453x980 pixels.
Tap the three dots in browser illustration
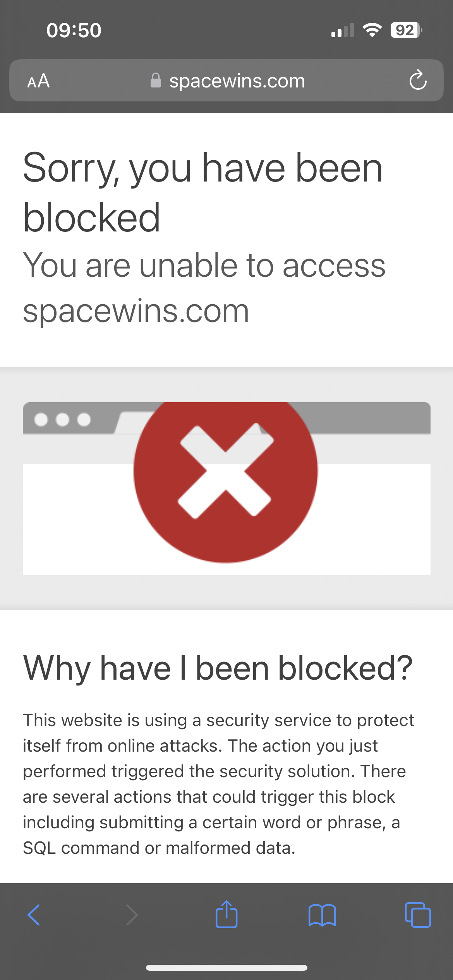(x=62, y=420)
